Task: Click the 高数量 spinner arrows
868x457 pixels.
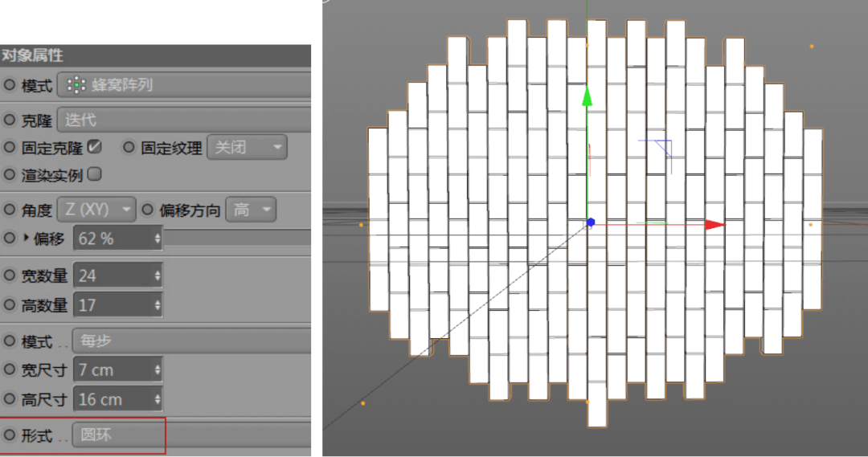Action: point(158,305)
